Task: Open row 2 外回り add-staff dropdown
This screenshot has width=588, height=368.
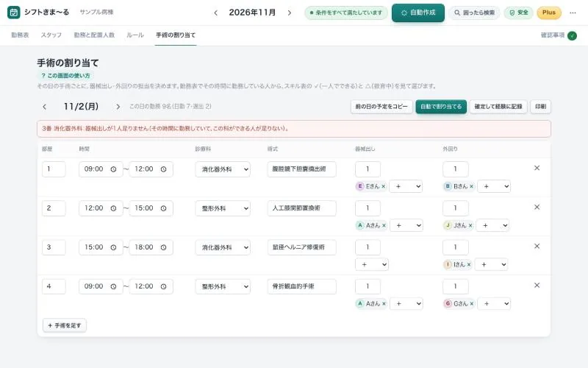Action: click(x=492, y=225)
